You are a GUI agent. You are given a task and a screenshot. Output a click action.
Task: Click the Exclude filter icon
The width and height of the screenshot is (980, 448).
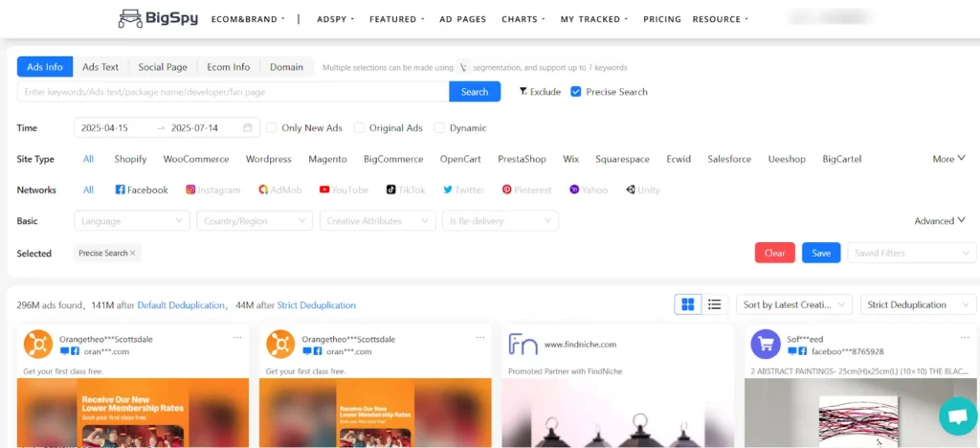coord(523,92)
